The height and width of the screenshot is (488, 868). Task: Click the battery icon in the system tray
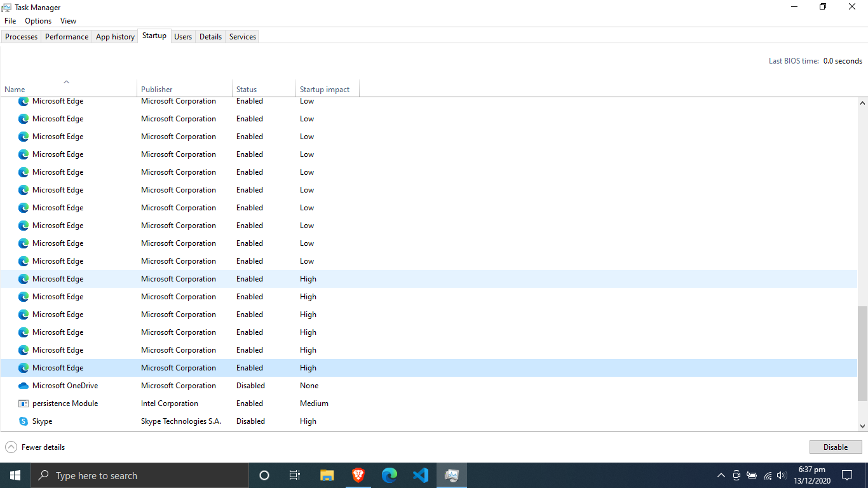pyautogui.click(x=752, y=475)
